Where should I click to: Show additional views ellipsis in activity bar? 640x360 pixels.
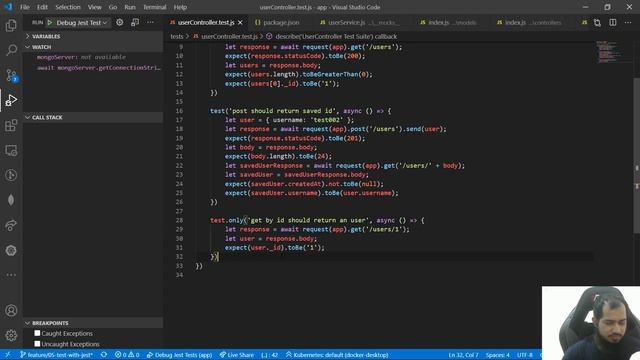(x=11, y=275)
